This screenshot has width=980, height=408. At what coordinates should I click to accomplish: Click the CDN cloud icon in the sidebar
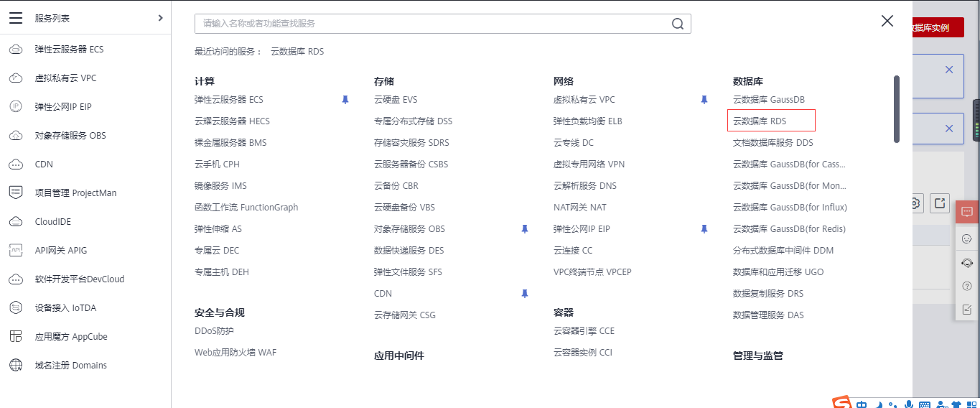tap(16, 164)
